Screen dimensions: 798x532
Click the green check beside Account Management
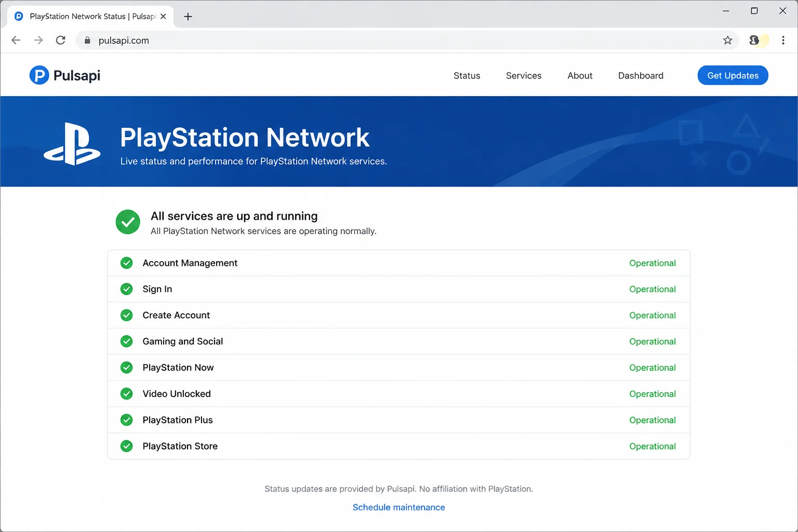(126, 263)
